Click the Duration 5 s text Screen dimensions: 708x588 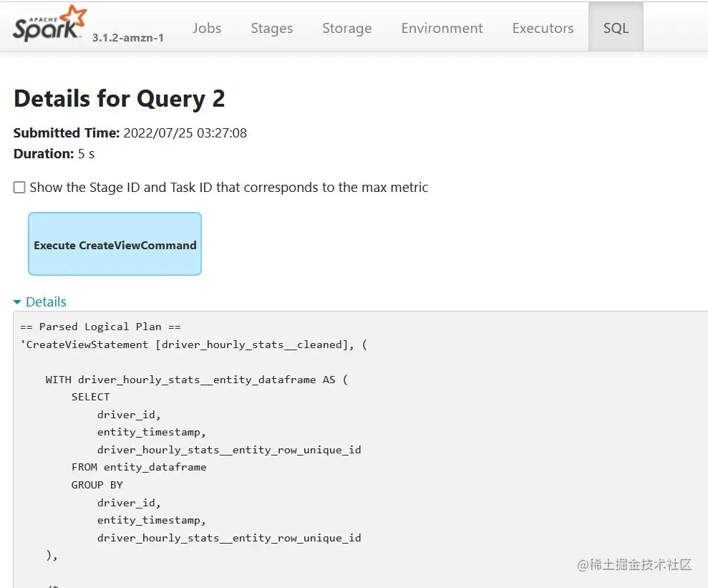pos(54,153)
